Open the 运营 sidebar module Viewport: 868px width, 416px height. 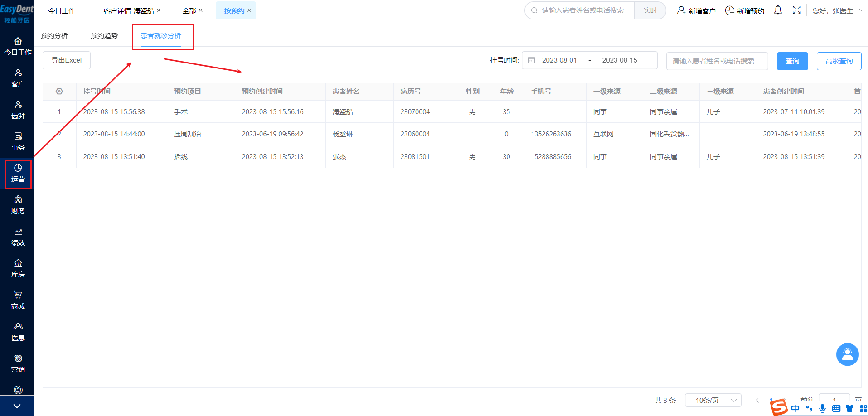tap(18, 174)
